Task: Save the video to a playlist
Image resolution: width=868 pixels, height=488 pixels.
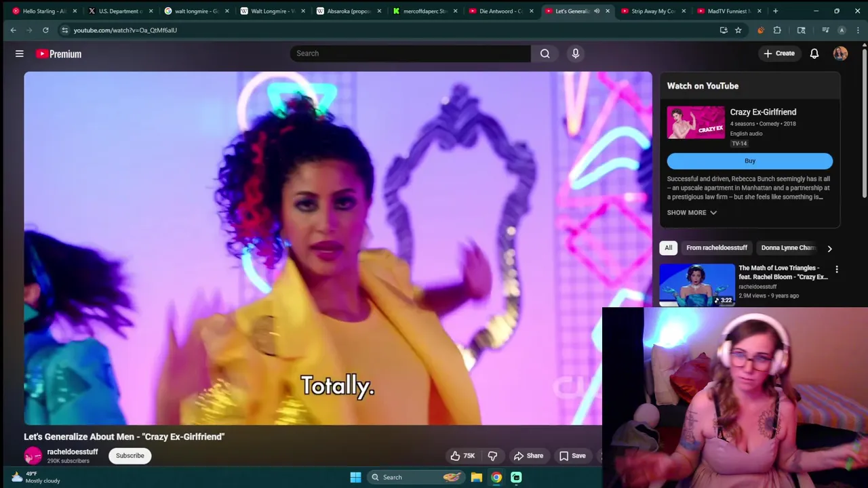Action: pyautogui.click(x=572, y=455)
